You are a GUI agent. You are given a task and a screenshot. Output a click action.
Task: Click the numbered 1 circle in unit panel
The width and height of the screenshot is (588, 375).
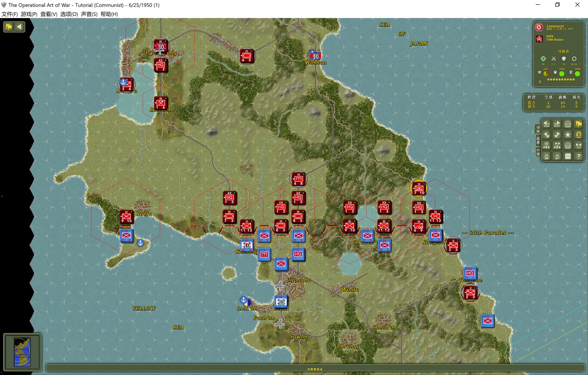click(x=540, y=82)
